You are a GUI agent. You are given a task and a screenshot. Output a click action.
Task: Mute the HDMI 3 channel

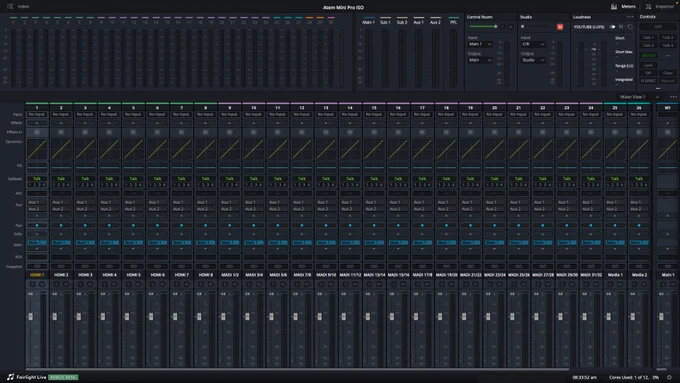[x=90, y=284]
